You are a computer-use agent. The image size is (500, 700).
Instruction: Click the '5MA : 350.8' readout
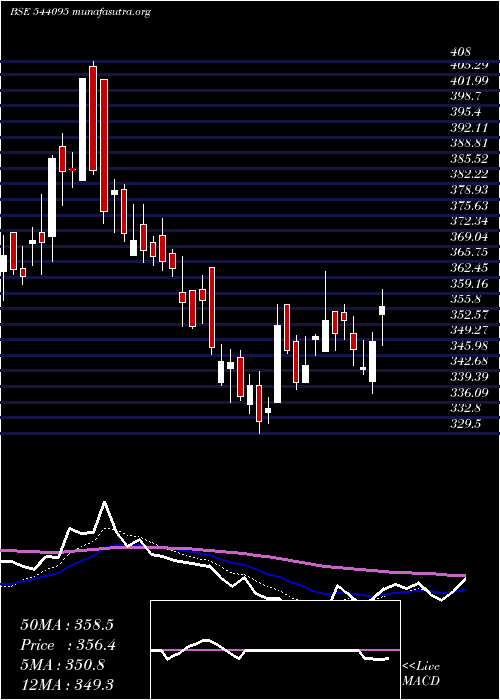tap(62, 665)
